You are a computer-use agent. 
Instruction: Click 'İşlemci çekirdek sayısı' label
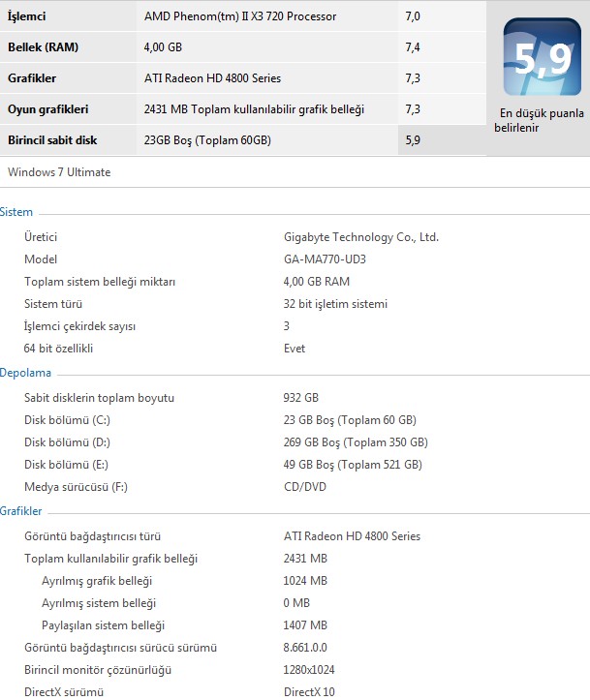point(79,326)
